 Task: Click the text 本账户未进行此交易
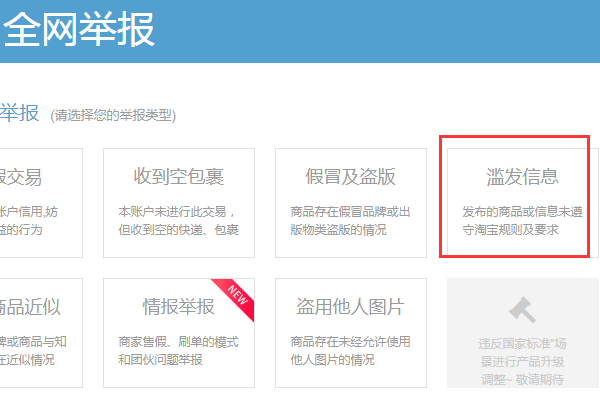pos(173,212)
